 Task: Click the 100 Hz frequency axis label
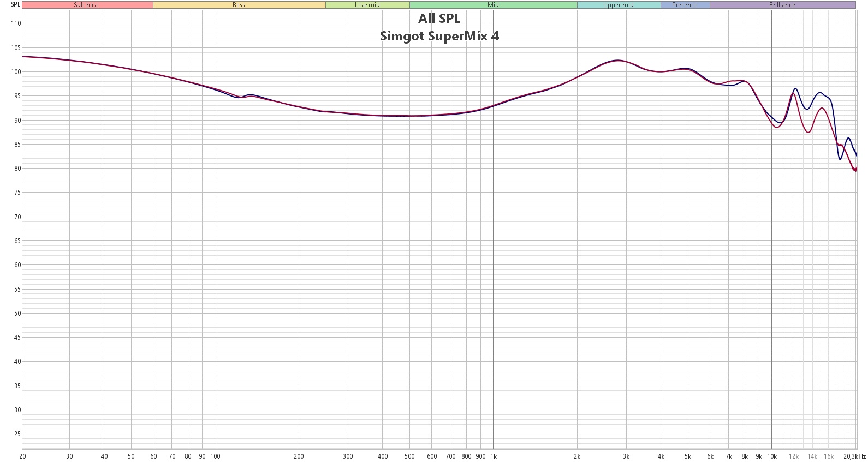(216, 456)
